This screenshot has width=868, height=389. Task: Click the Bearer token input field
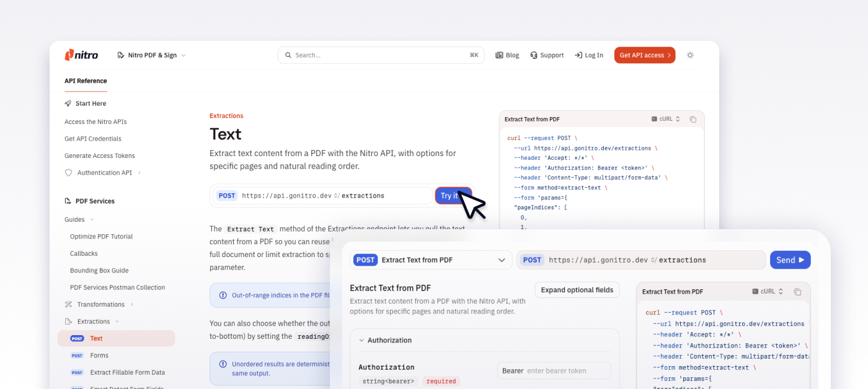click(554, 370)
